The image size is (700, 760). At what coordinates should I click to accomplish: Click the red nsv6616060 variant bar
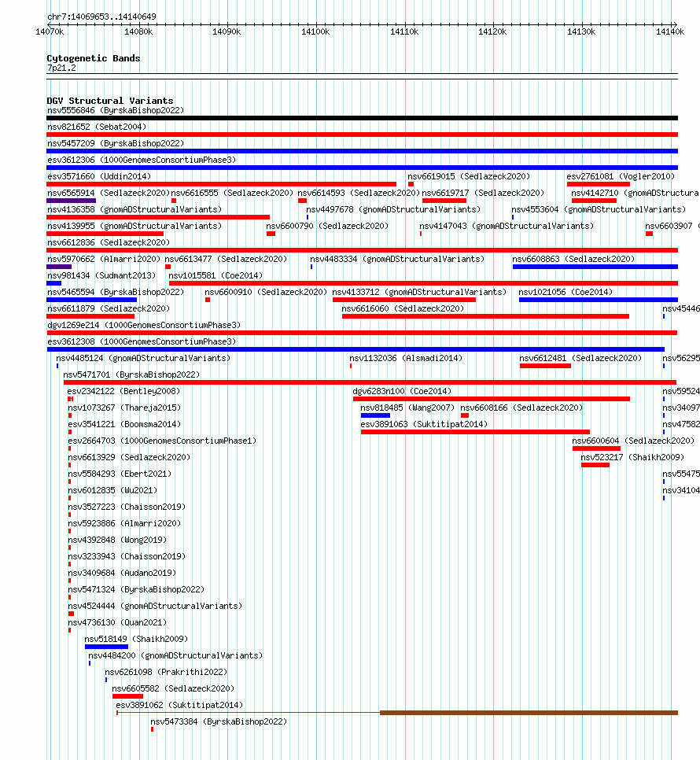pos(485,316)
